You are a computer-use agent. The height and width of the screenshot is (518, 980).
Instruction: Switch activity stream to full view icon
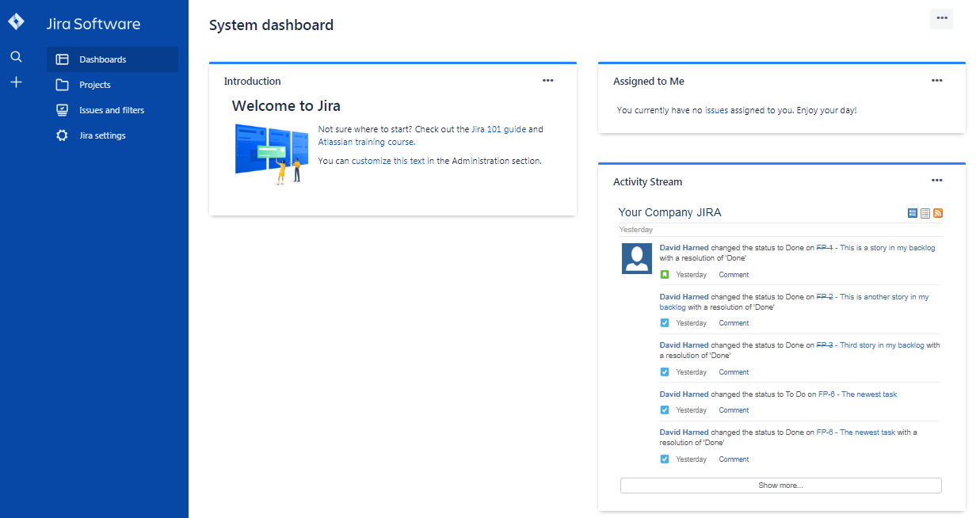click(913, 213)
